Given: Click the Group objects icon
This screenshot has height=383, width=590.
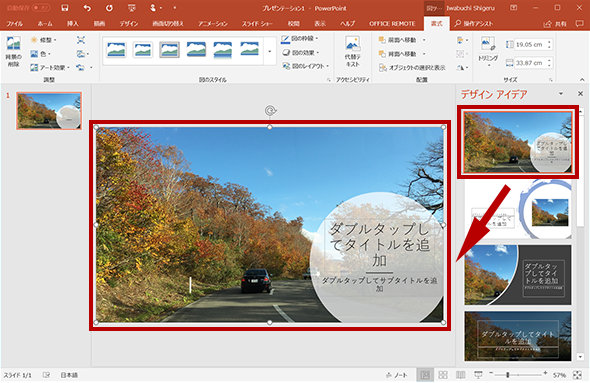Looking at the screenshot, I should 462,54.
